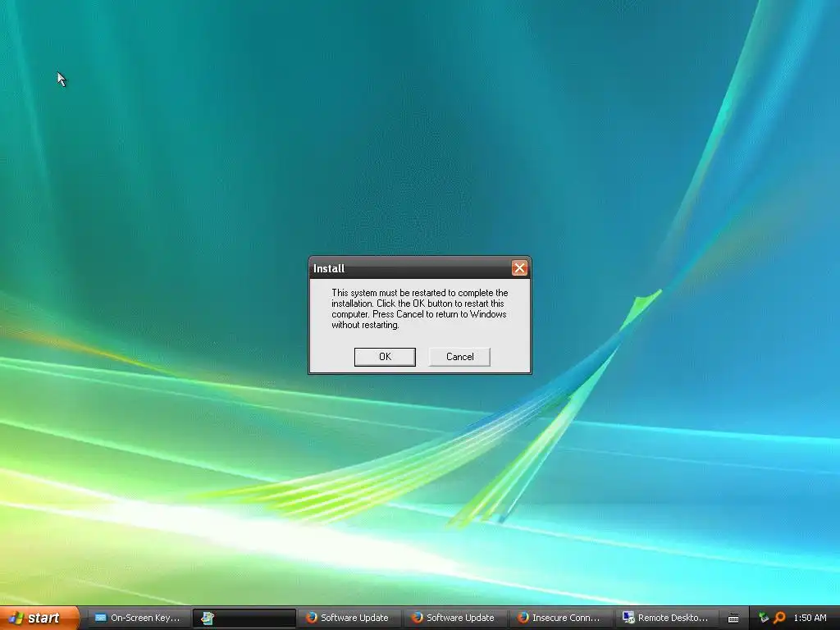The width and height of the screenshot is (840, 630).
Task: Click OK to restart the computer
Action: [x=385, y=357]
